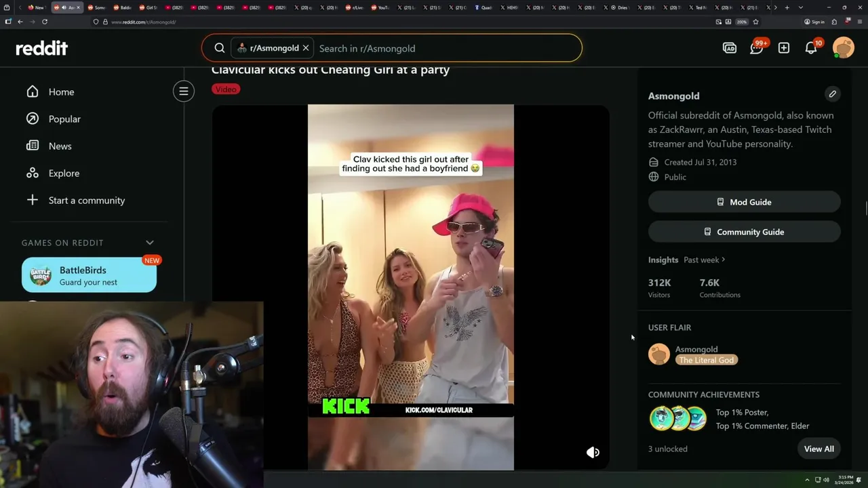Click the browser forward arrow

(x=32, y=22)
